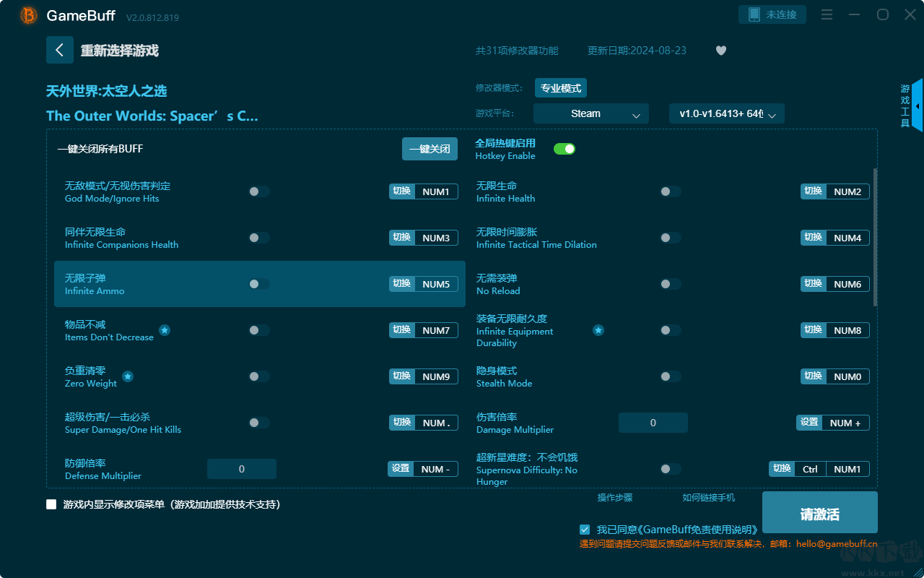Screen dimensions: 924x578
Task: Expand the game tools side panel arrow
Action: tap(917, 105)
